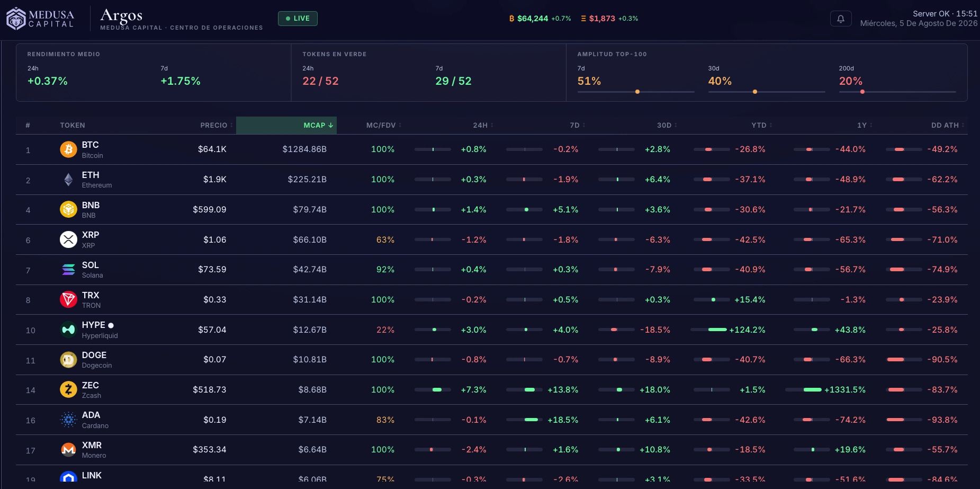
Task: Click the 7d amplitude 51% slider
Action: click(636, 92)
